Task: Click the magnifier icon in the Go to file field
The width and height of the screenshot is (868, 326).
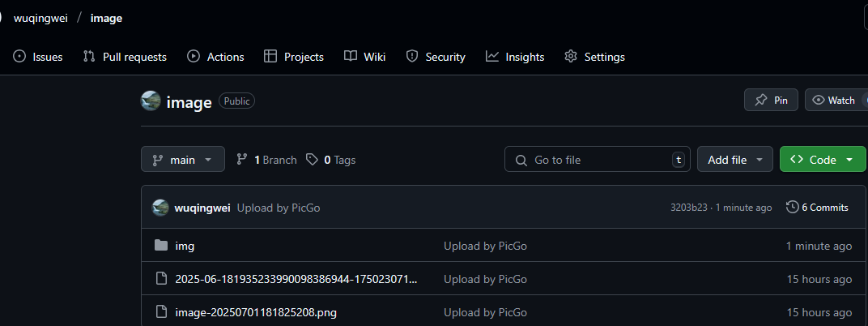Action: 521,161
